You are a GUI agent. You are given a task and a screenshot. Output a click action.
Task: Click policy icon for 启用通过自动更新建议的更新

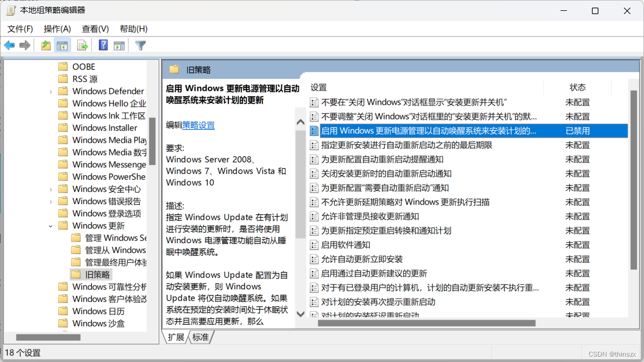tap(314, 274)
